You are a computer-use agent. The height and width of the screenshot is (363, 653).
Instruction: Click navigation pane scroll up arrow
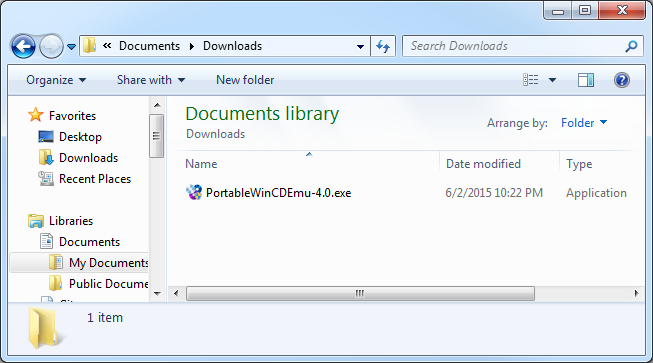tap(157, 105)
